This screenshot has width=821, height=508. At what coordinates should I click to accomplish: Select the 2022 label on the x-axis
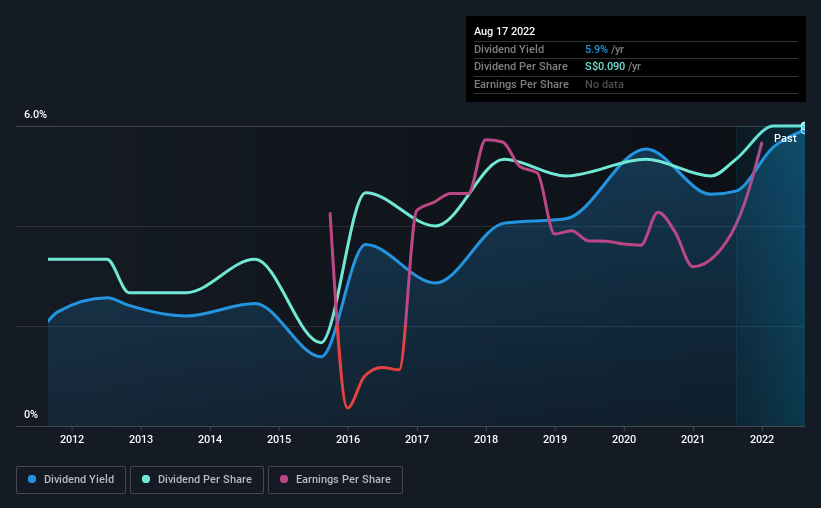click(762, 439)
